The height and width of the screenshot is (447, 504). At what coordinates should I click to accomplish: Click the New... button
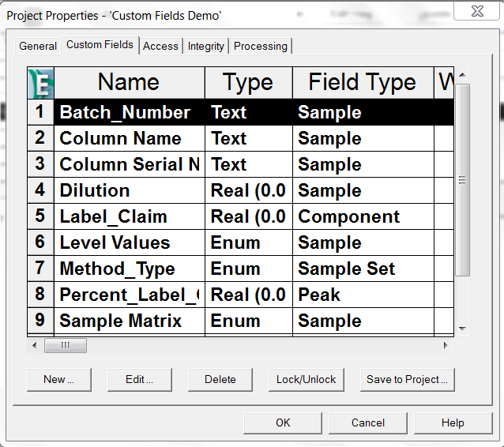58,379
